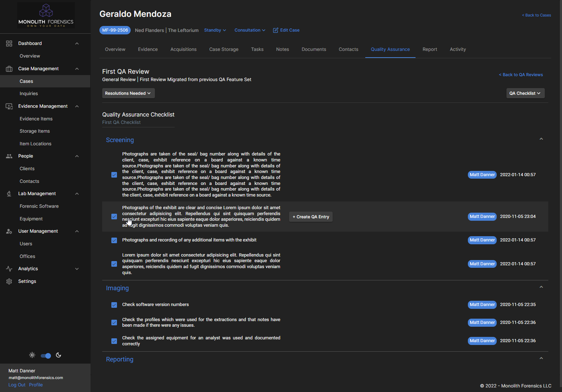Click the Dashboard grid icon in sidebar
The width and height of the screenshot is (562, 392).
pos(9,43)
